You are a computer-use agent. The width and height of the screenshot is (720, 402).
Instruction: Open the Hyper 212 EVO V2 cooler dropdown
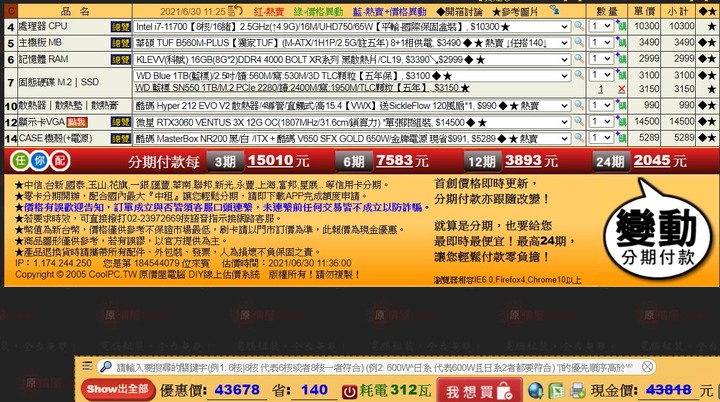click(x=352, y=106)
